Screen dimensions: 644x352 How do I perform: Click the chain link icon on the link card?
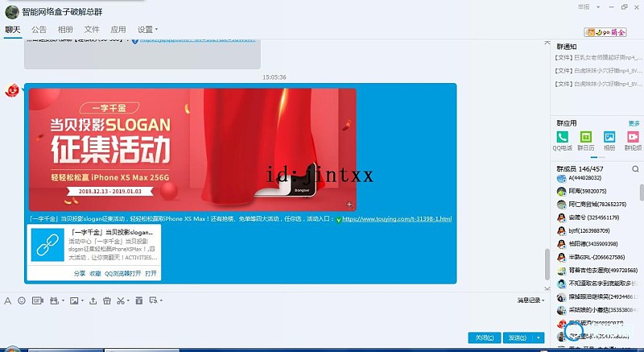(47, 245)
